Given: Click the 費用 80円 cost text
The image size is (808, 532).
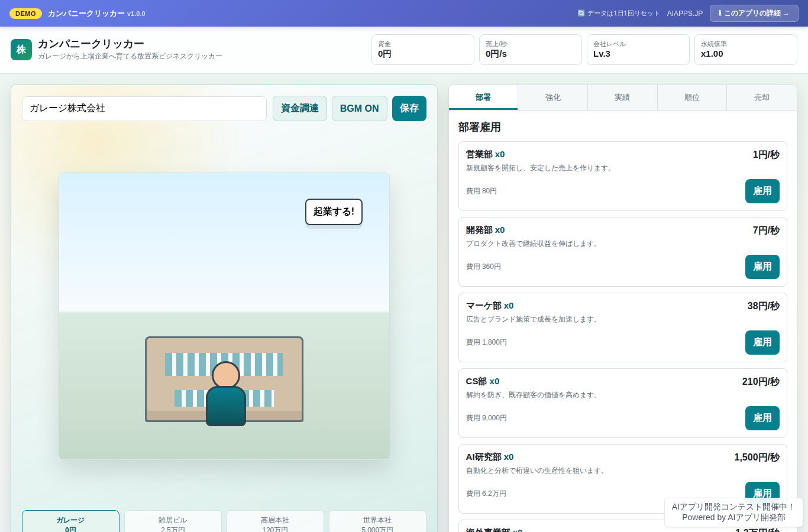Looking at the screenshot, I should pos(481,191).
